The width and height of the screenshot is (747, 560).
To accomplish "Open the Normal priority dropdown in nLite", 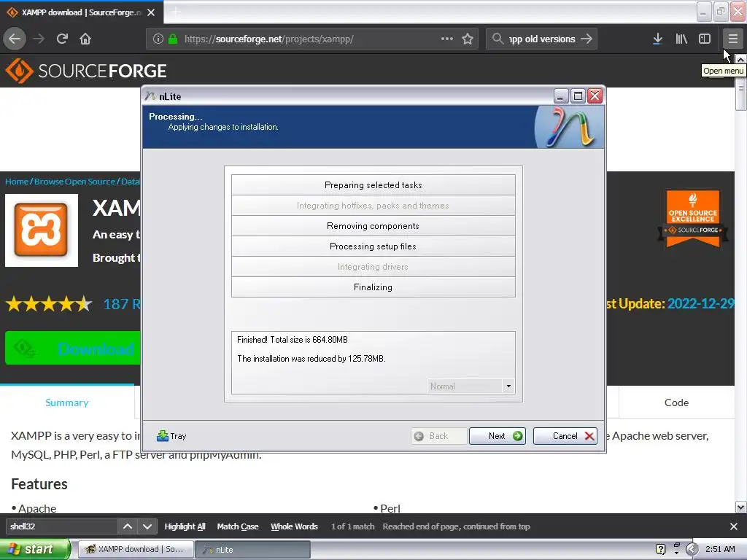I will [471, 386].
